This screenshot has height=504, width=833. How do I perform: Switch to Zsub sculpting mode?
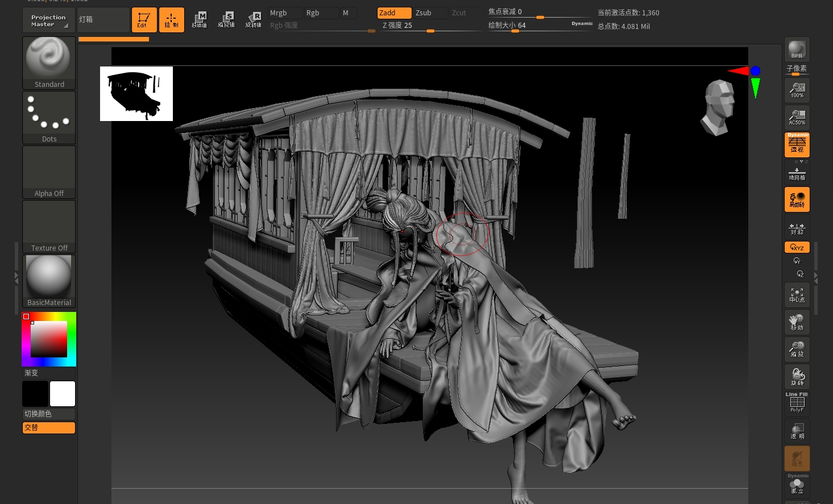[x=430, y=13]
